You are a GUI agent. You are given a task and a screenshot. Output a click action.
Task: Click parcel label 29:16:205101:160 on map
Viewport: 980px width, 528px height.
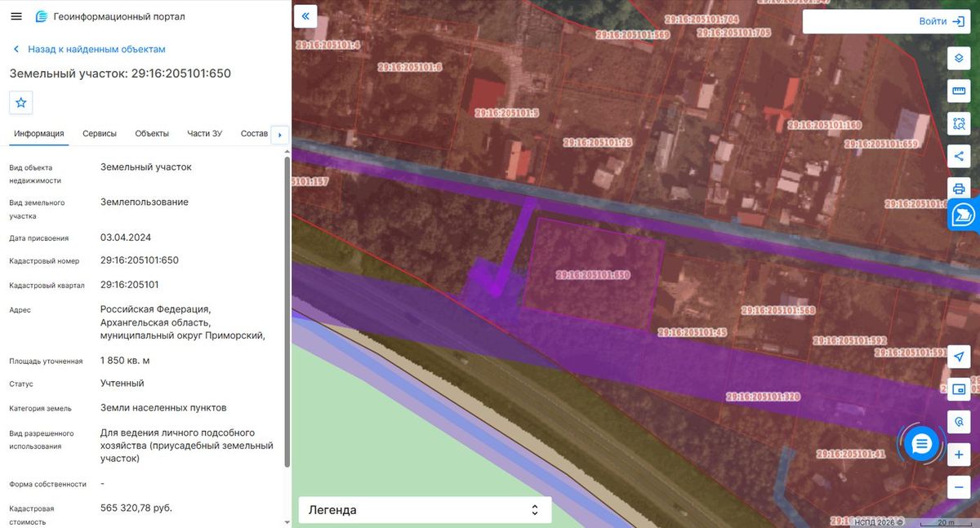tap(825, 125)
